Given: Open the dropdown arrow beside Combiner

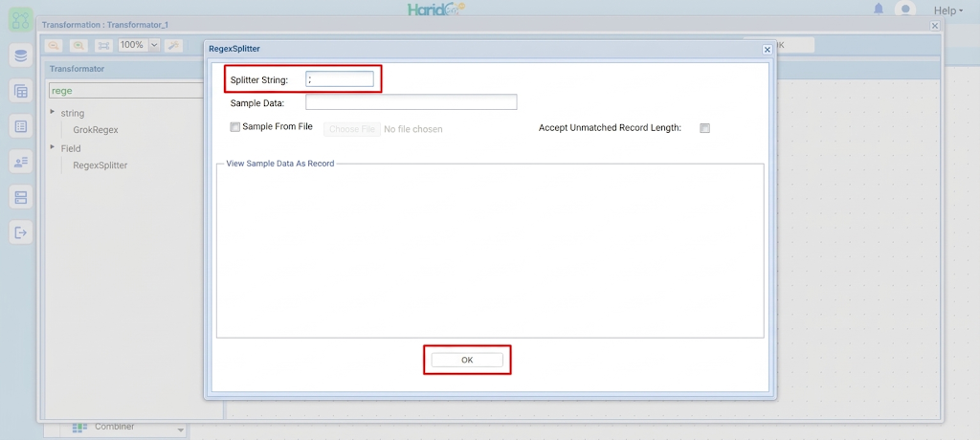Looking at the screenshot, I should (x=181, y=430).
